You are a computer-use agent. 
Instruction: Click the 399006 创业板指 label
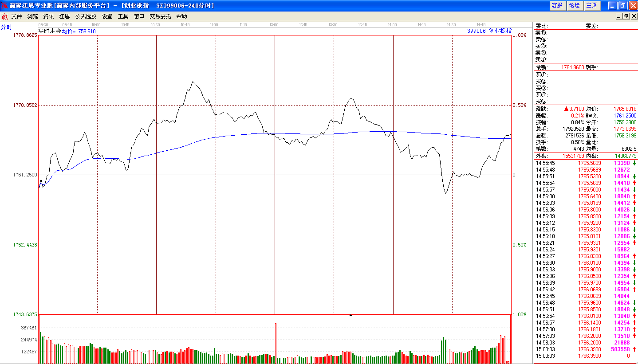coord(489,31)
